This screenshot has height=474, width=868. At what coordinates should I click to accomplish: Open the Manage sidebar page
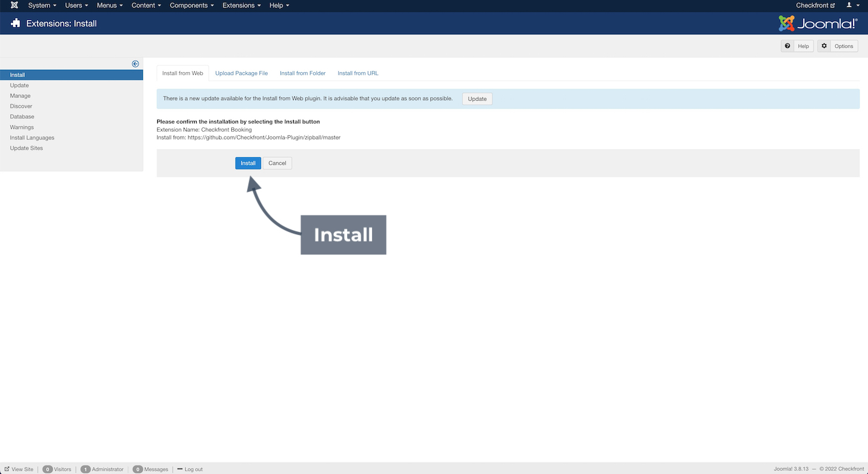(x=20, y=96)
